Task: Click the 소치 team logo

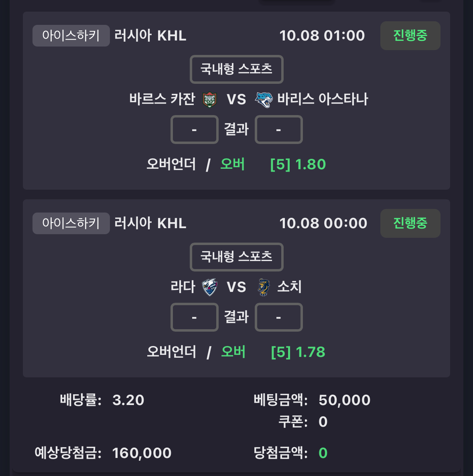Action: (264, 287)
